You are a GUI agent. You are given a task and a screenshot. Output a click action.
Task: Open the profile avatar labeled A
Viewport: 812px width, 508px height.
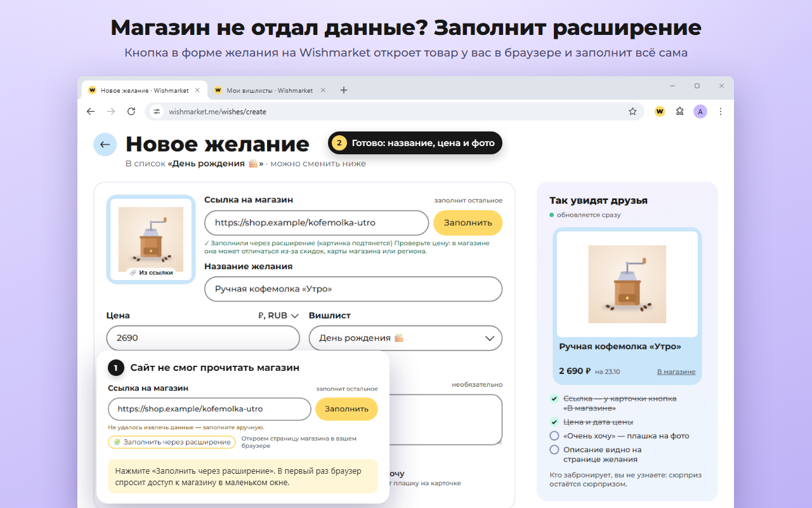[x=700, y=111]
